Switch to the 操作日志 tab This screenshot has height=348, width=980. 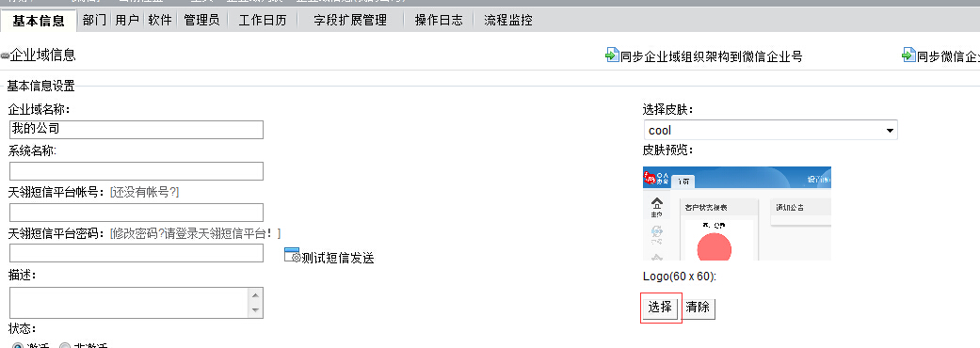(439, 20)
